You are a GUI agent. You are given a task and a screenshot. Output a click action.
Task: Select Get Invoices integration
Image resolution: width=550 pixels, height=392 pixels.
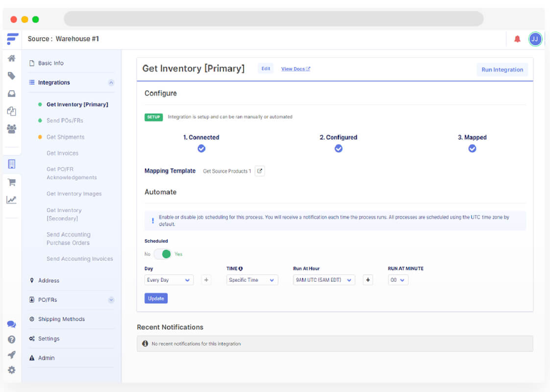click(x=62, y=153)
